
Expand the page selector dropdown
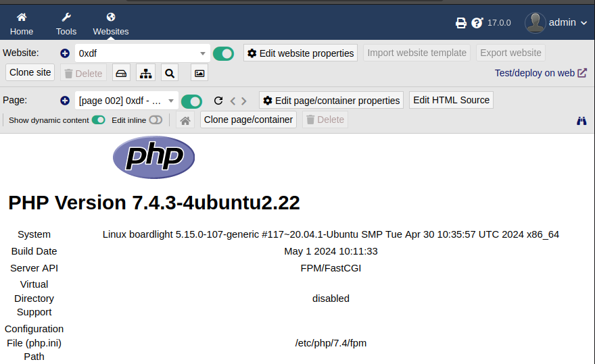126,101
